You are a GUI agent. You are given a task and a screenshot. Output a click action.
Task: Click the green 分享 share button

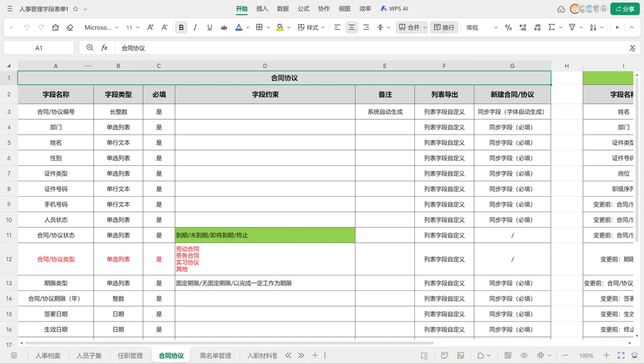[x=625, y=9]
